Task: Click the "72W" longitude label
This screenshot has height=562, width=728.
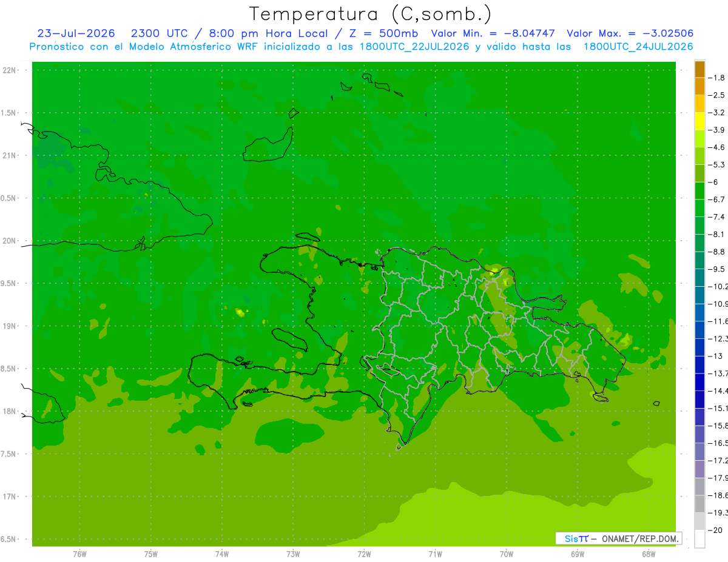Action: point(364,554)
